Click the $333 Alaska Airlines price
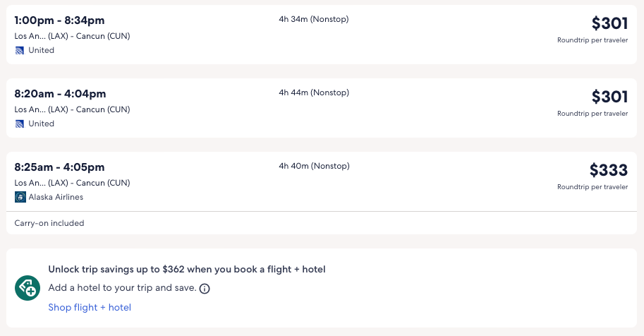Screen dimensions: 644x336 tap(608, 170)
